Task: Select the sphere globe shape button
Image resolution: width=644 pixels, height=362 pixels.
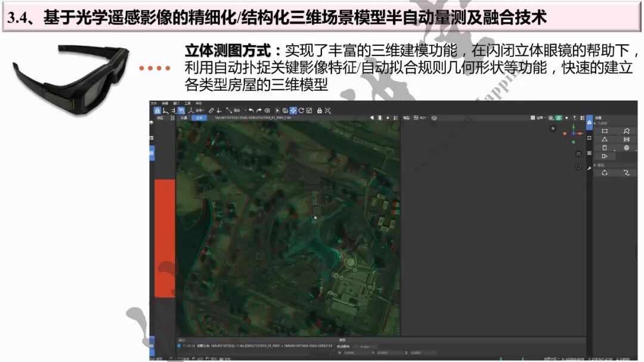Action: (x=626, y=148)
